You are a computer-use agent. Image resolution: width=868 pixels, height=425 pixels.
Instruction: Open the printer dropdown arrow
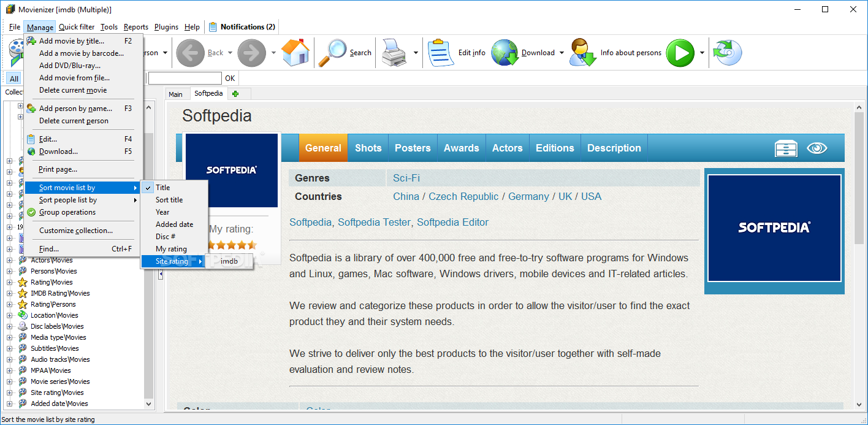416,53
